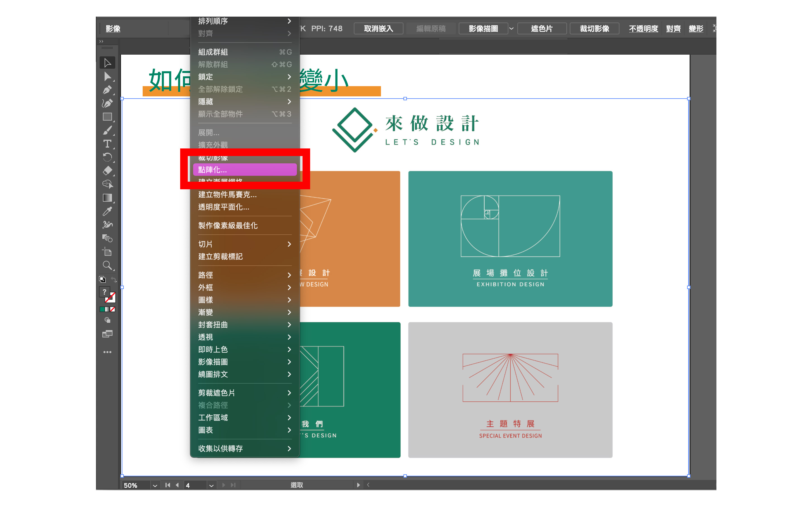Viewport: 812px width, 507px height.
Task: Expand the 影像描圖 dropdown arrow
Action: pos(511,28)
